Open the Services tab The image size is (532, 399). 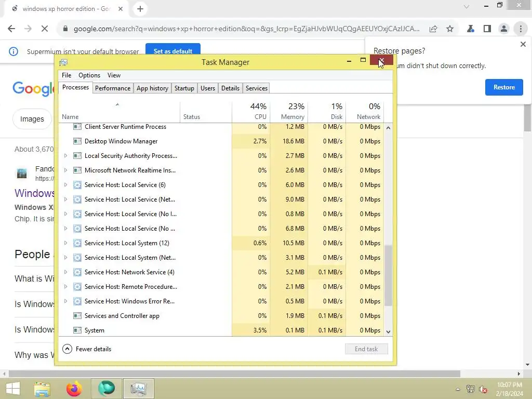coord(257,88)
